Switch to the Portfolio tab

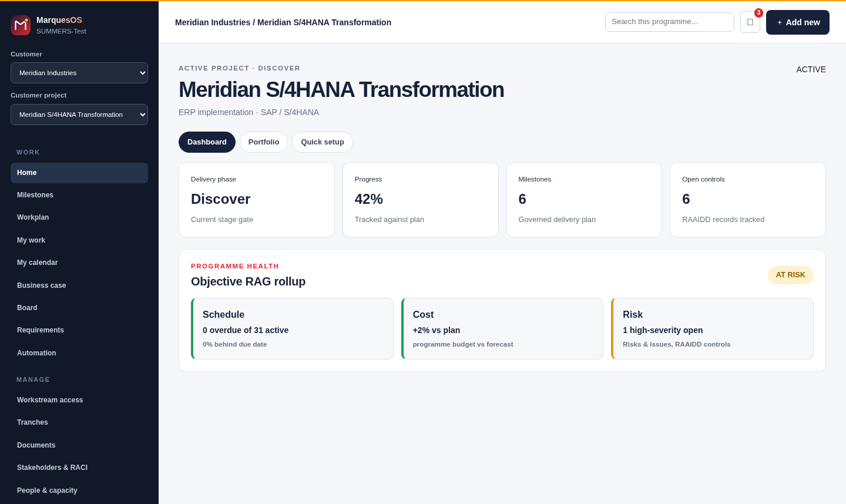coord(264,142)
